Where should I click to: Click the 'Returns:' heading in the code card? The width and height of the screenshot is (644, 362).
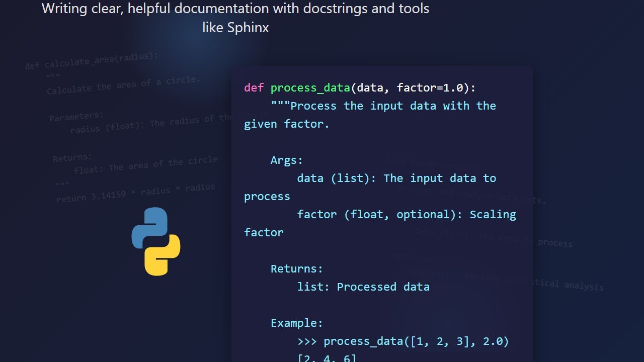click(297, 269)
